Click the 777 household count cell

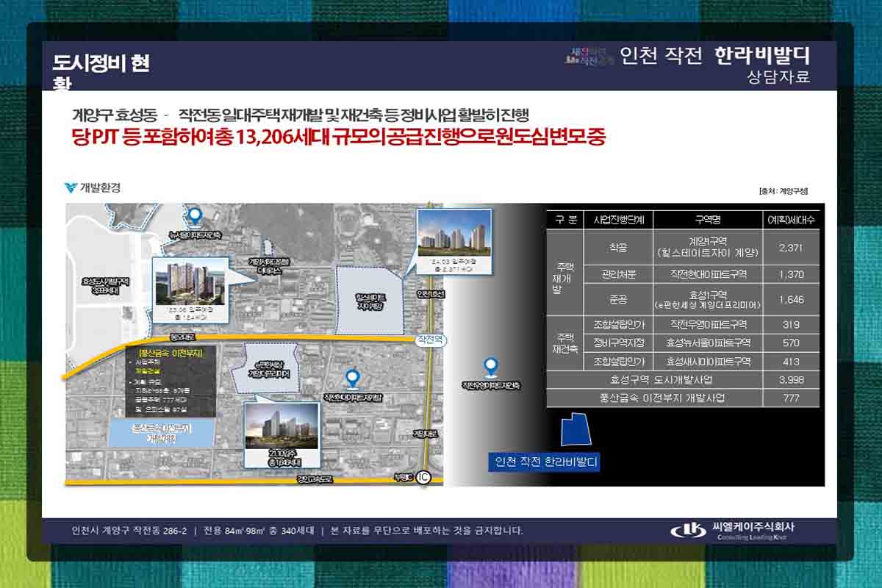791,398
